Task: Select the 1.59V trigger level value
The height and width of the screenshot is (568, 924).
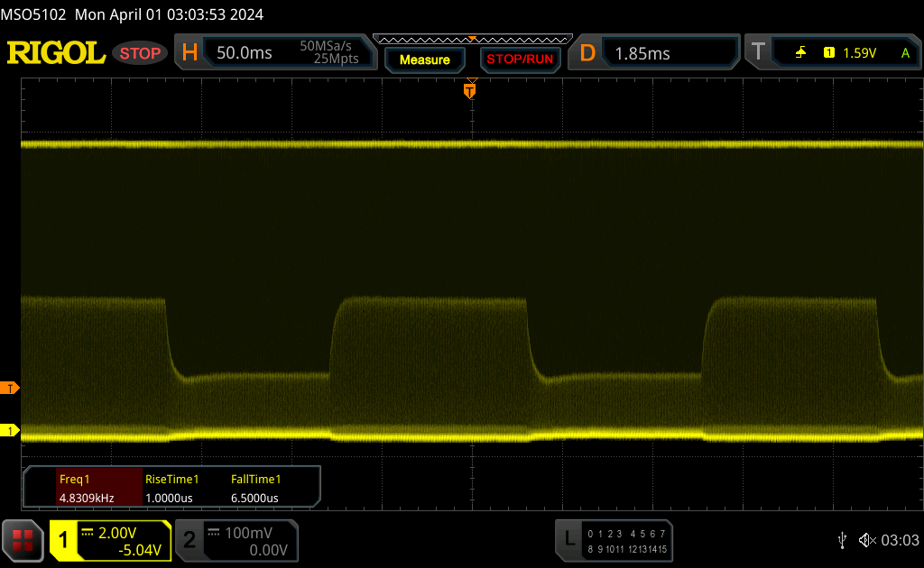Action: click(859, 53)
